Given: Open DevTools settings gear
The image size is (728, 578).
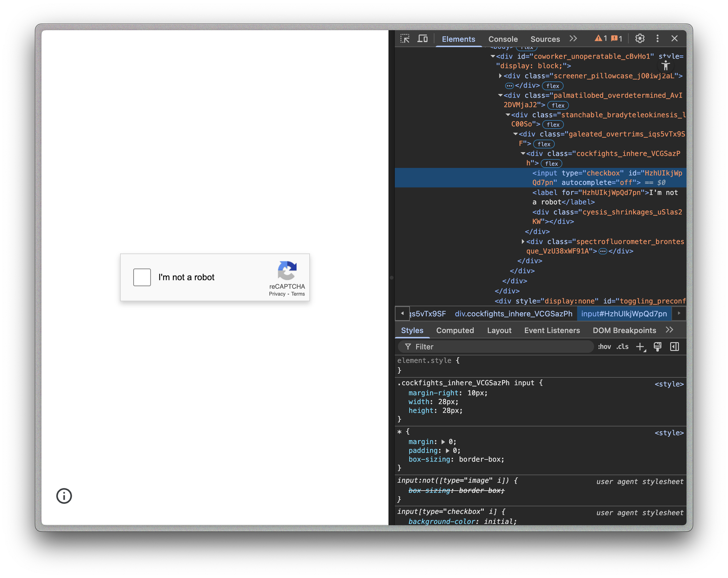Looking at the screenshot, I should [640, 39].
